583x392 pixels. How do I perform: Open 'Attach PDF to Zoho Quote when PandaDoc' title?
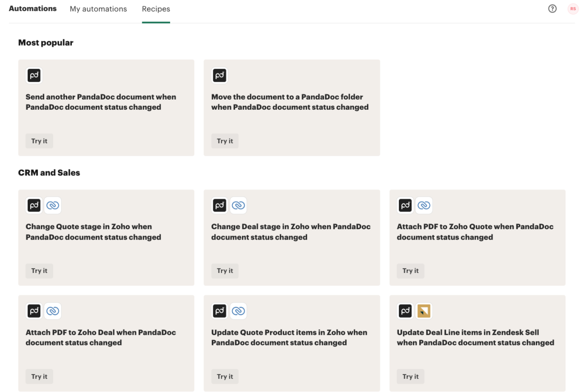coord(475,232)
